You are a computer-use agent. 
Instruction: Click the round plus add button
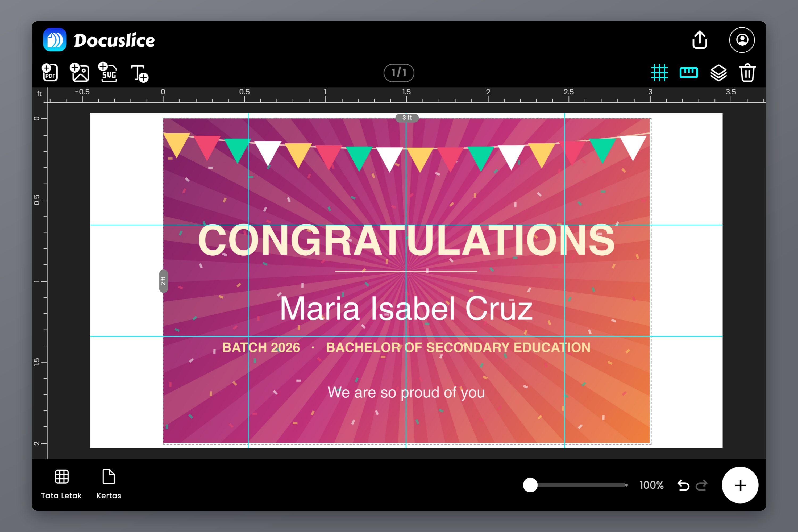coord(740,485)
